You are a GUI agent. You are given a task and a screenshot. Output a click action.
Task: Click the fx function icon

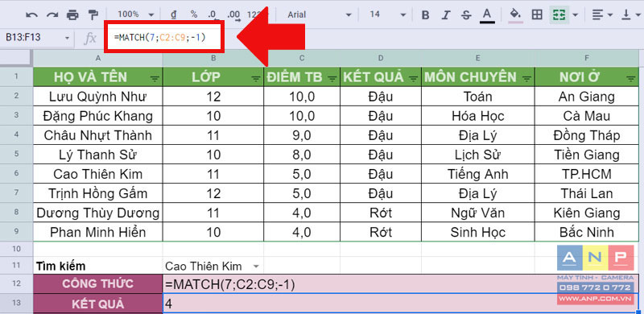click(89, 39)
